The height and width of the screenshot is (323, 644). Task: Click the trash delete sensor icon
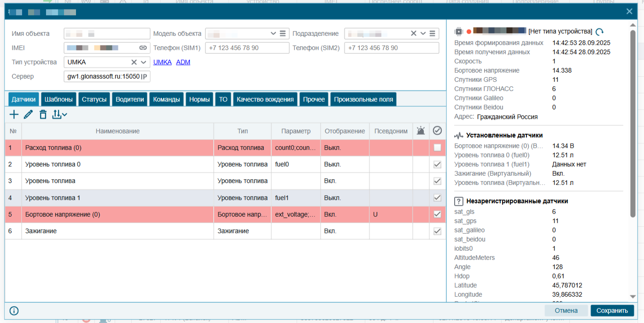[43, 115]
